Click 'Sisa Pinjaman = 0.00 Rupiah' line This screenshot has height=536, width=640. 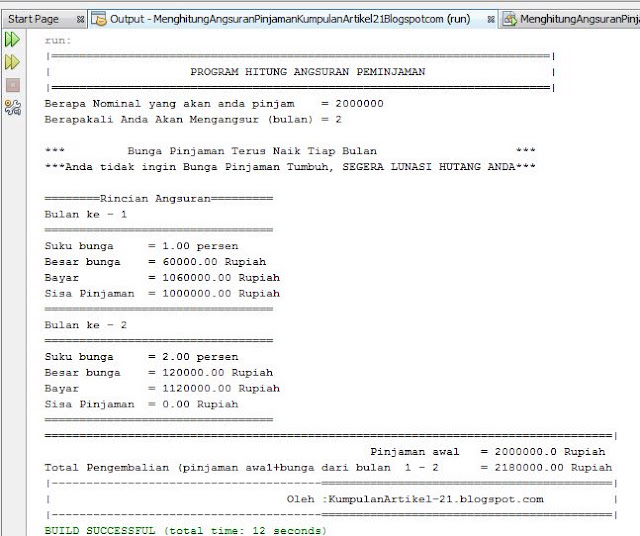pos(141,405)
